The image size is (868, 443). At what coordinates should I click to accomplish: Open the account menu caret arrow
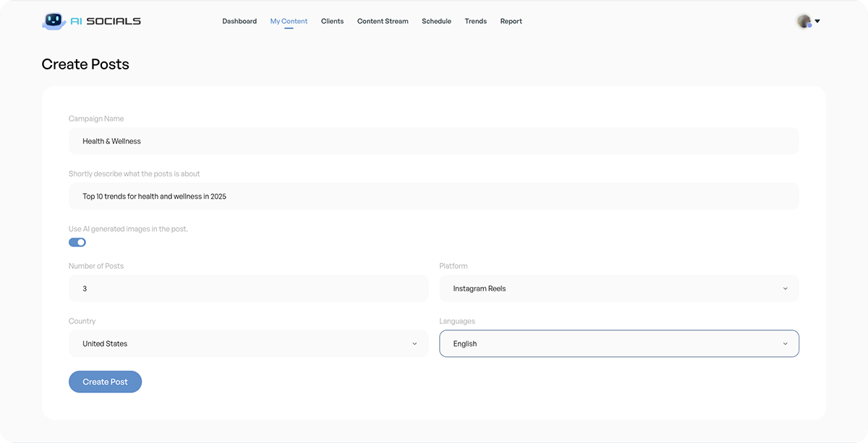[x=817, y=22]
